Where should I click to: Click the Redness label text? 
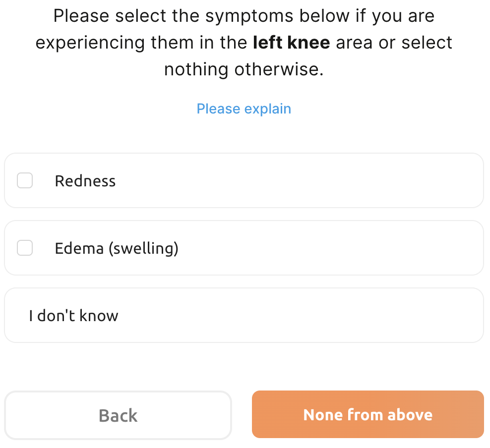pyautogui.click(x=85, y=181)
